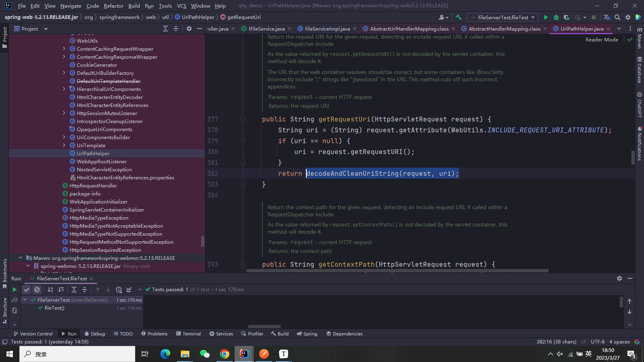
Task: Open Problems tool window
Action: (154, 334)
